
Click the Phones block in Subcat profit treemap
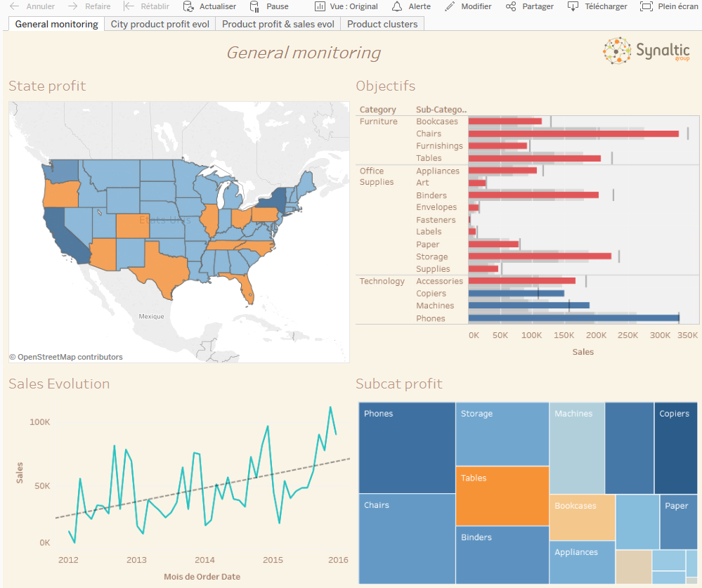pyautogui.click(x=406, y=447)
